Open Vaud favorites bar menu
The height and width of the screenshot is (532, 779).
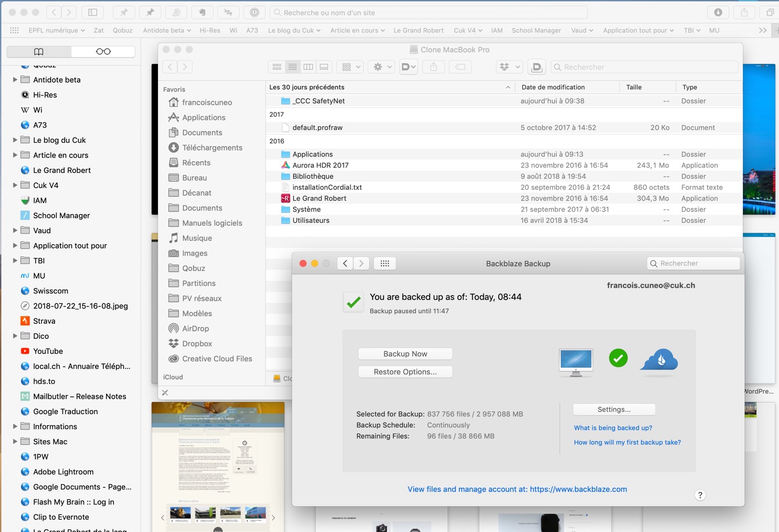[582, 30]
